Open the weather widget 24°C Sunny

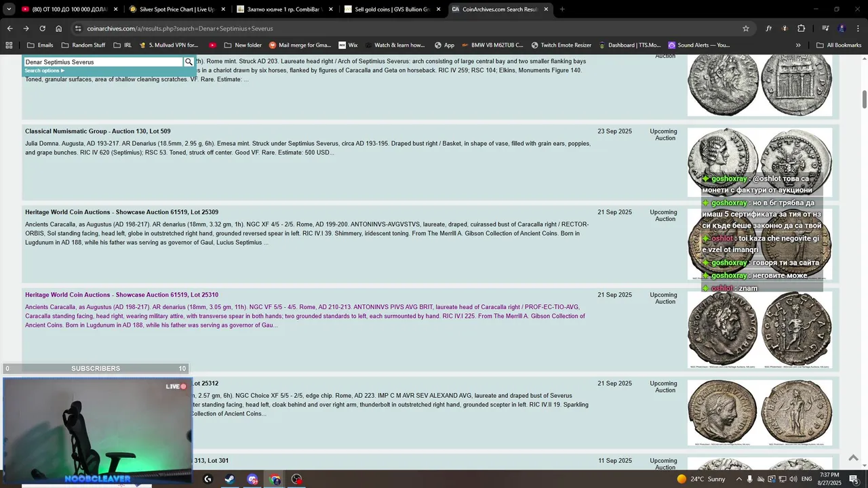(701, 479)
